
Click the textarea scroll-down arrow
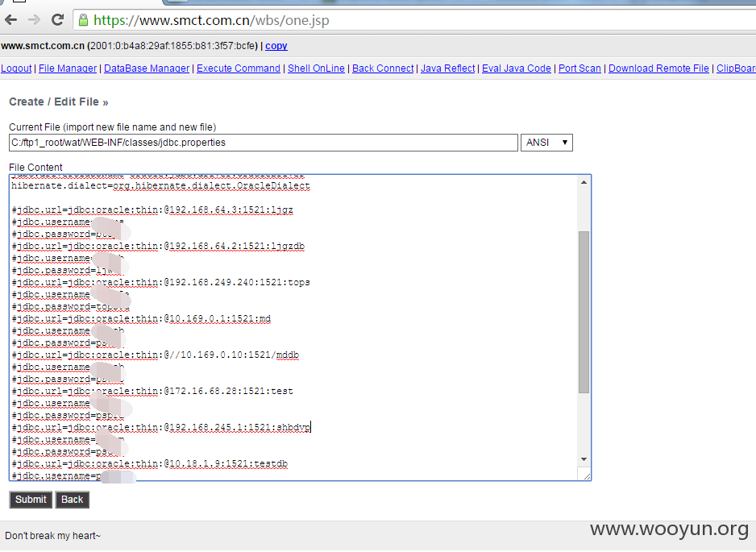[x=584, y=459]
